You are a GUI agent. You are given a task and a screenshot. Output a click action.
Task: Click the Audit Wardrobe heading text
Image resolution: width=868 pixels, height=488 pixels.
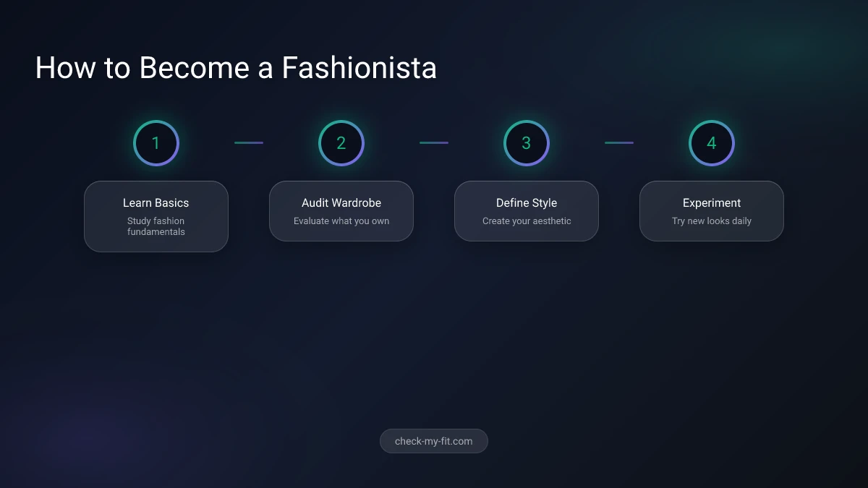pos(341,203)
